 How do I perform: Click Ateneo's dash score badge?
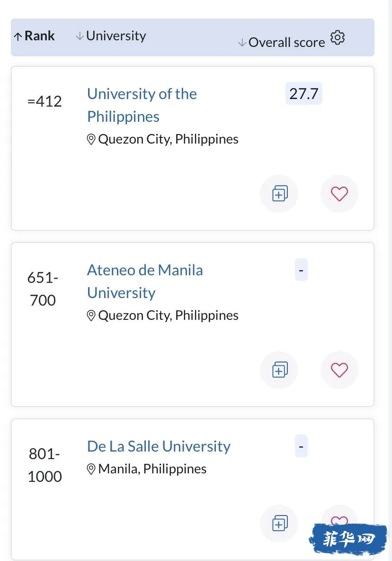pyautogui.click(x=301, y=270)
